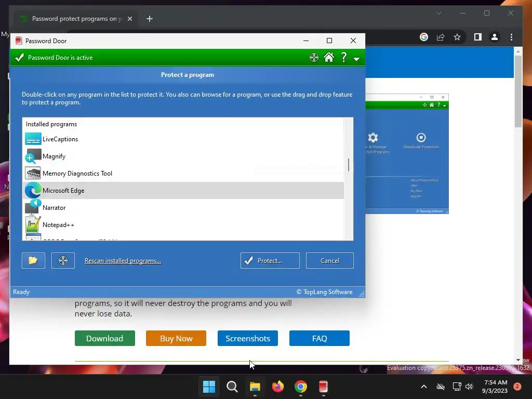
Task: Close the Password protect programs Chrome tab
Action: click(x=129, y=19)
